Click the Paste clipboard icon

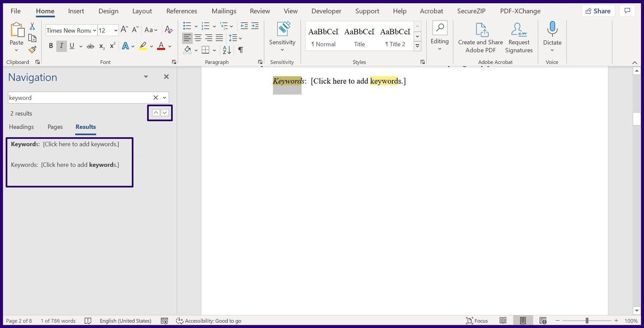[x=17, y=30]
